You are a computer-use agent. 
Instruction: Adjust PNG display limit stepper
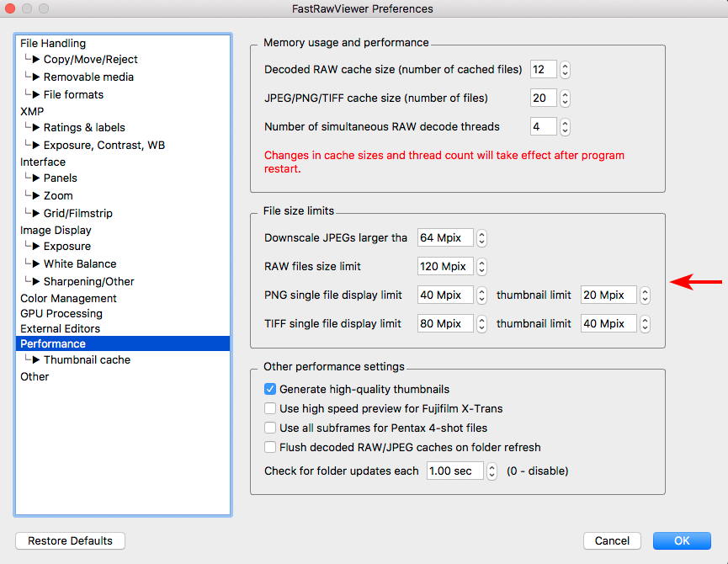[x=482, y=295]
